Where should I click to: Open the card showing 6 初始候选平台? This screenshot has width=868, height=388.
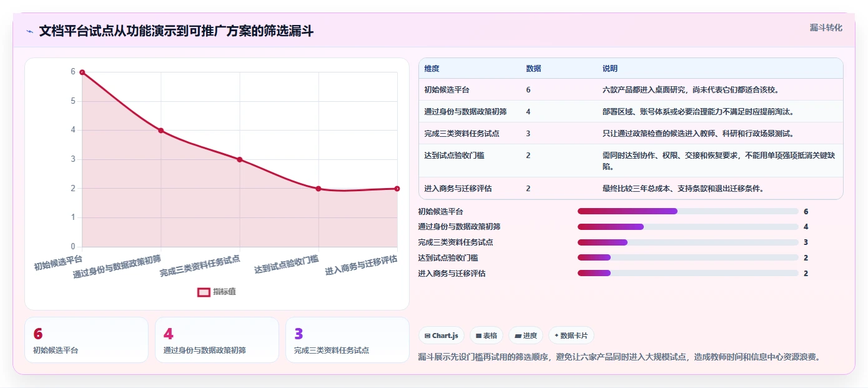point(86,340)
